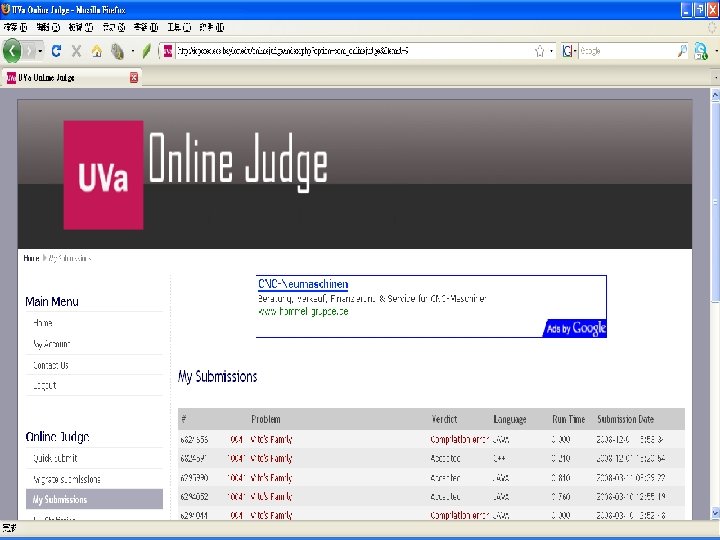Click the page scrollbar down arrow
720x540 pixels.
(x=715, y=513)
